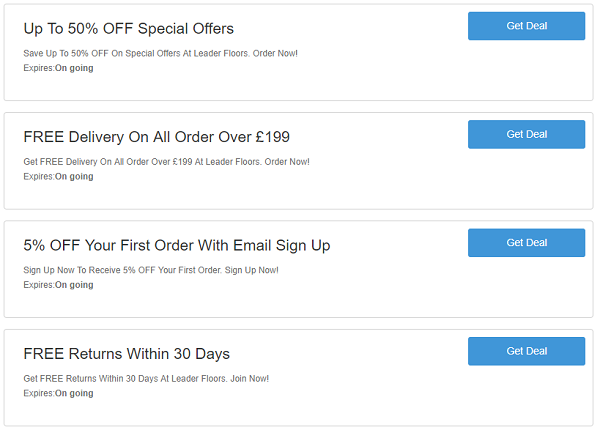Select 'Get FREE Delivery On All Order' description
Screen dimensions: 600x430
point(166,162)
